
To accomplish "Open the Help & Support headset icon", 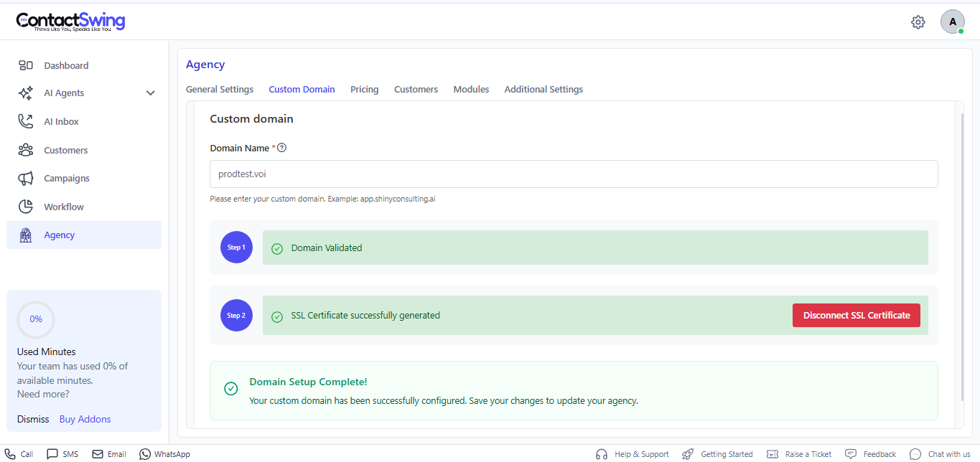I will click(x=601, y=453).
